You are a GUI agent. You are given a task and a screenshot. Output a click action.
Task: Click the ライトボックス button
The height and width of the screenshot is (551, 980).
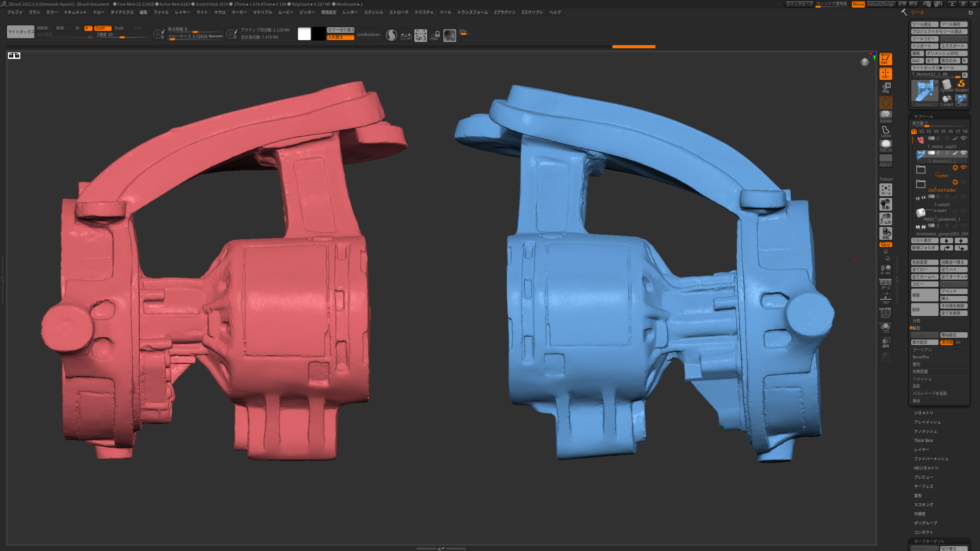20,32
